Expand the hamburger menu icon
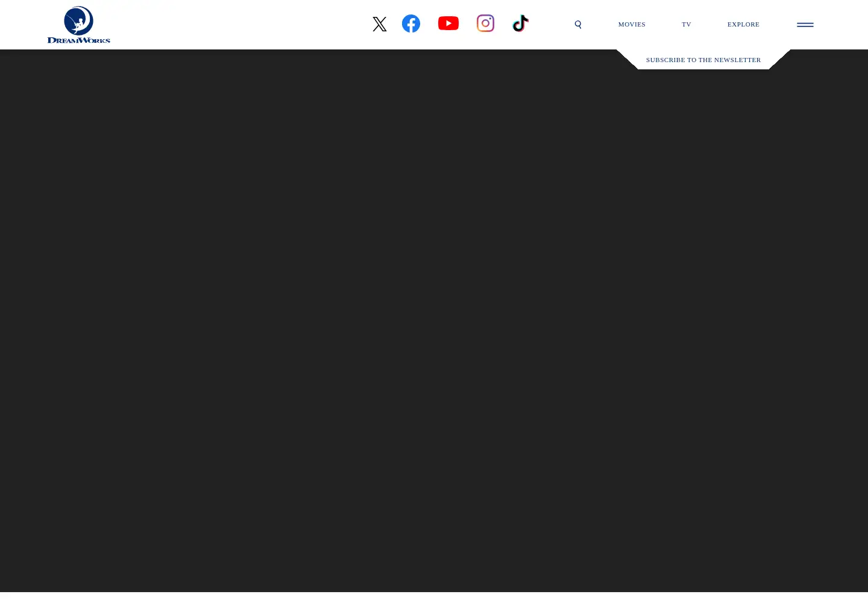This screenshot has height=603, width=868. click(805, 25)
